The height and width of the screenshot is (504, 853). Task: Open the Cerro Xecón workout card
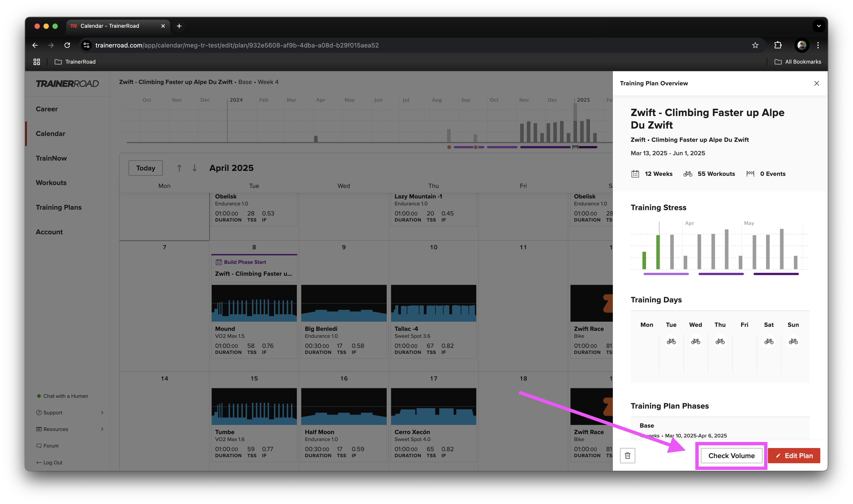click(434, 424)
